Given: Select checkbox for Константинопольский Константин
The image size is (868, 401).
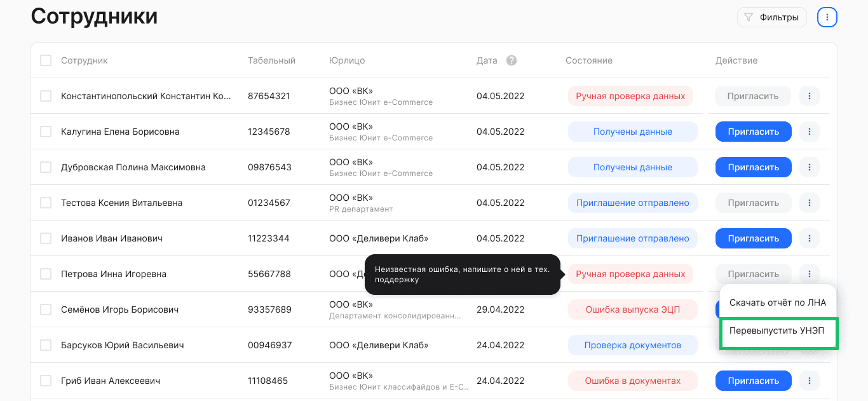Looking at the screenshot, I should point(46,96).
